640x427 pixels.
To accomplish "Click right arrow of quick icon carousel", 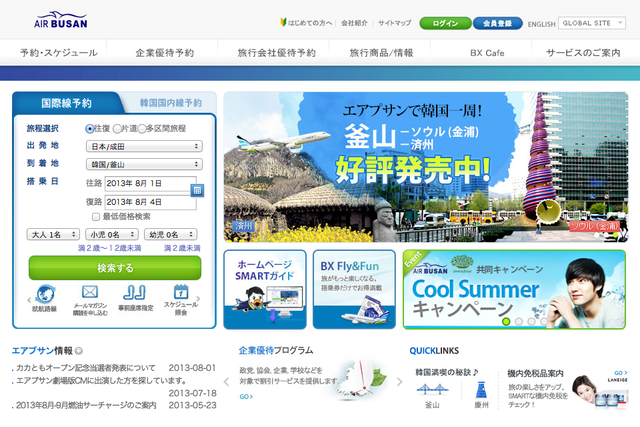I will click(x=198, y=299).
